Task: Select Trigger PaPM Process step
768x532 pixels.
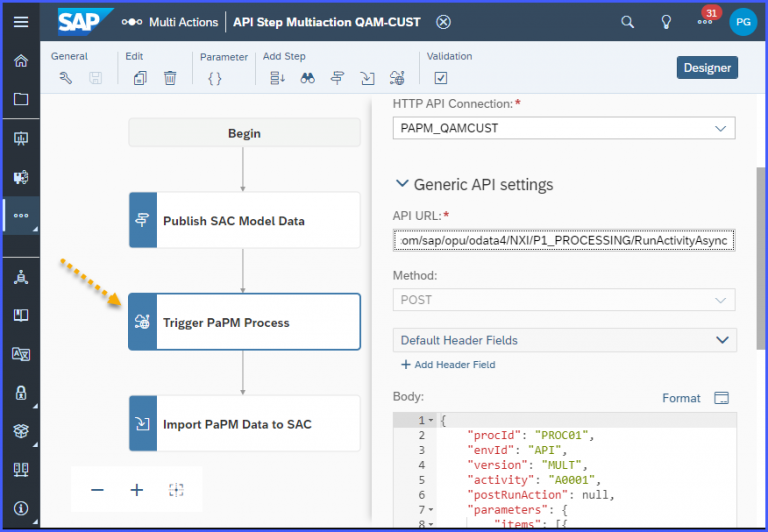Action: (x=244, y=322)
